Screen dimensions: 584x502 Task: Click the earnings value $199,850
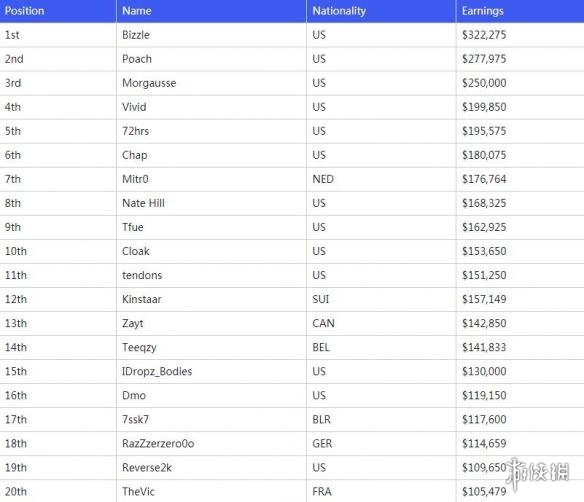pos(484,107)
